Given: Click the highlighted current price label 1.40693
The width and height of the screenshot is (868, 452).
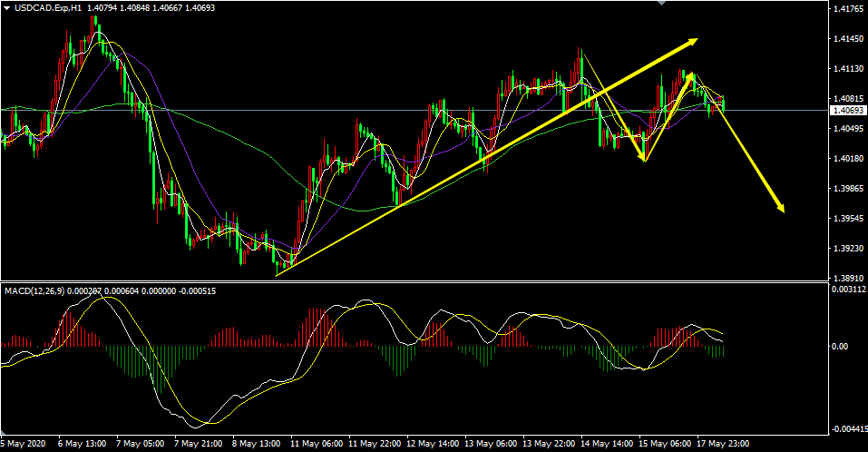Looking at the screenshot, I should pos(848,111).
